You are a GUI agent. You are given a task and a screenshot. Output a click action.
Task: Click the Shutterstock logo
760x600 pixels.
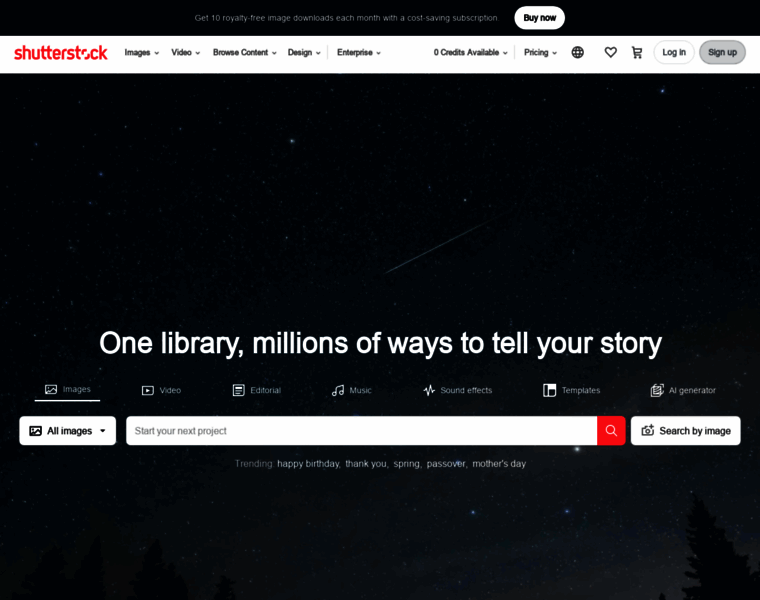[61, 52]
